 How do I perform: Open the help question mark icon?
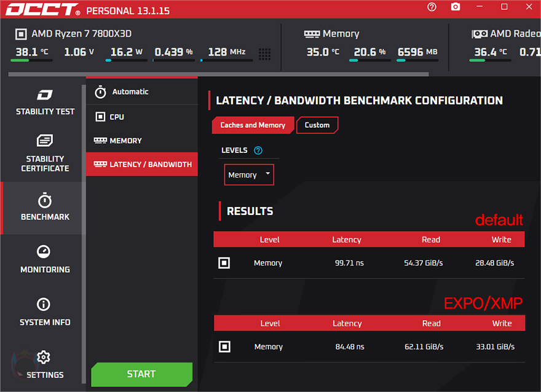click(432, 7)
